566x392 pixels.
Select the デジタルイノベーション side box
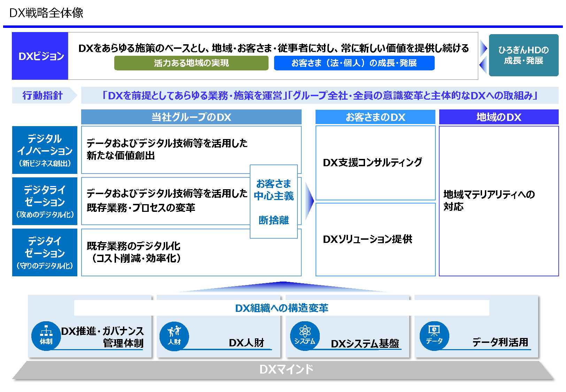pyautogui.click(x=45, y=150)
